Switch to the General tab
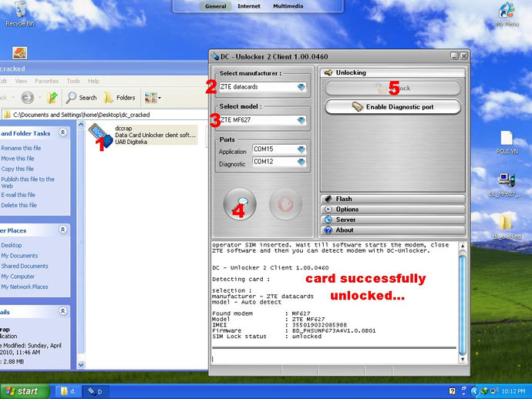532x399 pixels. tap(215, 6)
